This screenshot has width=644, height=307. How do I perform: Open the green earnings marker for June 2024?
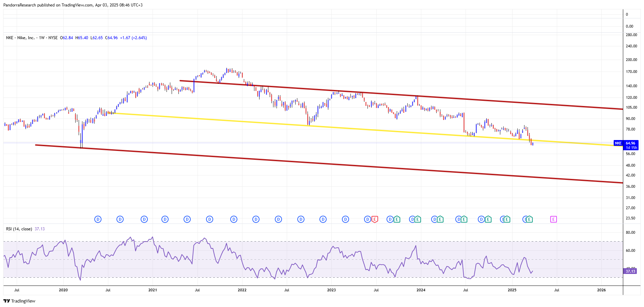(464, 219)
